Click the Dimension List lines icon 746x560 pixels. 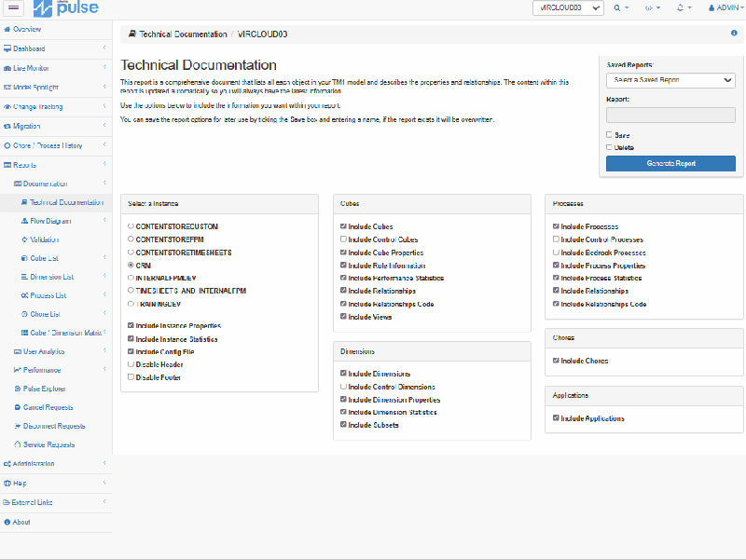coord(25,277)
